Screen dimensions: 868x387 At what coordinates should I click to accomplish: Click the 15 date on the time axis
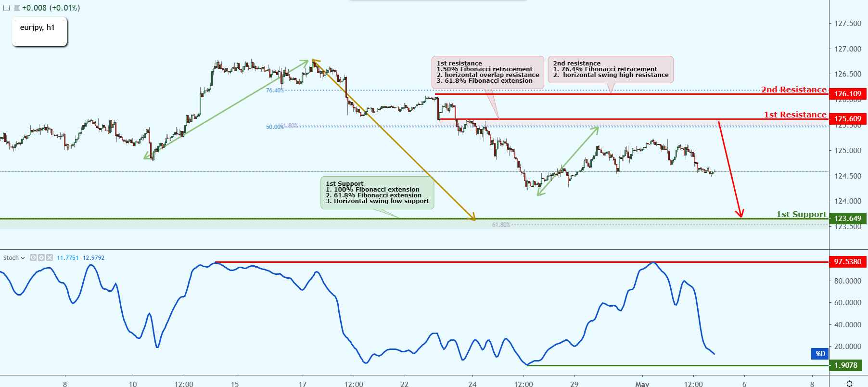[235, 384]
